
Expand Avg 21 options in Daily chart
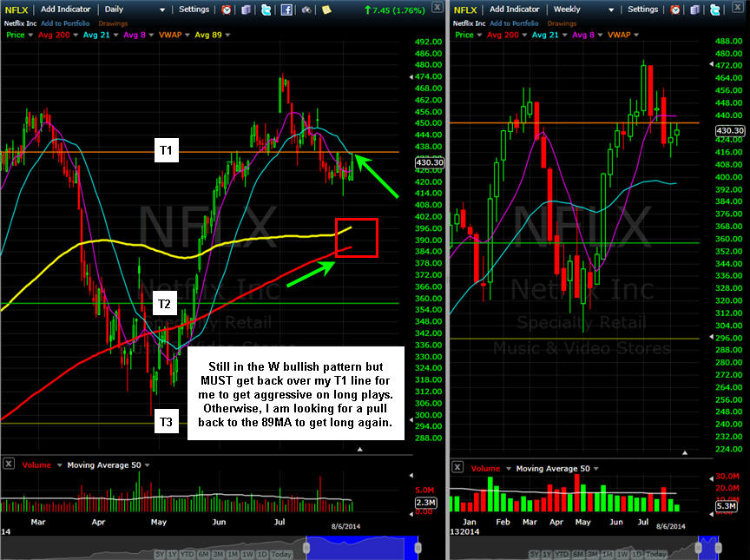(115, 35)
